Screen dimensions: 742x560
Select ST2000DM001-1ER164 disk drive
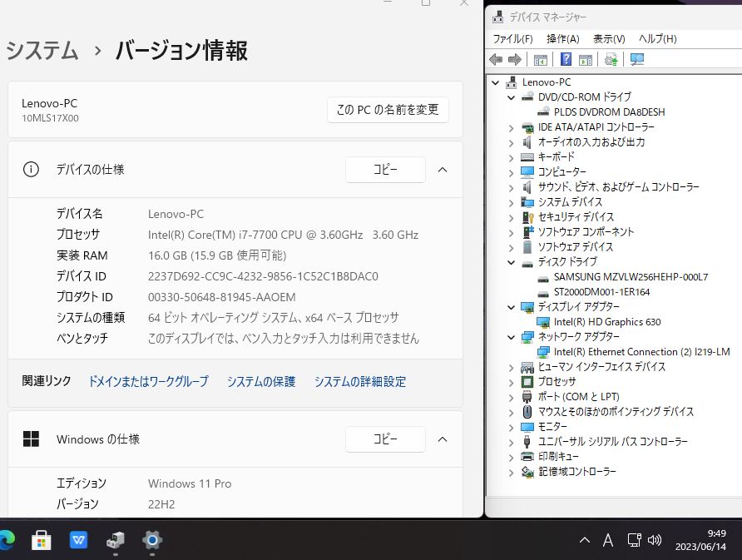(x=601, y=292)
